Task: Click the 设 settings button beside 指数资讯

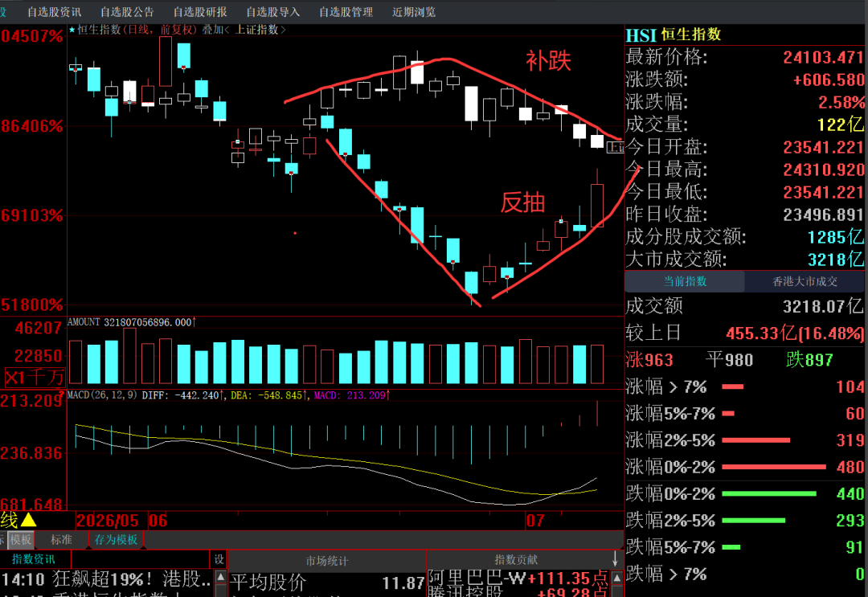Action: coord(219,559)
